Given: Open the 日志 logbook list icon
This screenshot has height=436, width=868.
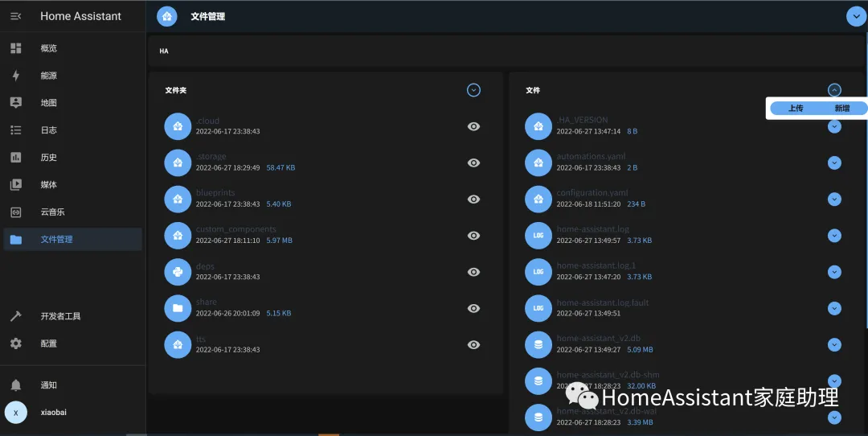Looking at the screenshot, I should (16, 130).
